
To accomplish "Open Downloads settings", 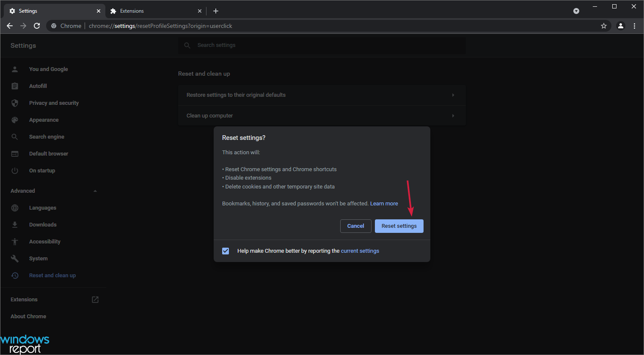I will coord(42,224).
